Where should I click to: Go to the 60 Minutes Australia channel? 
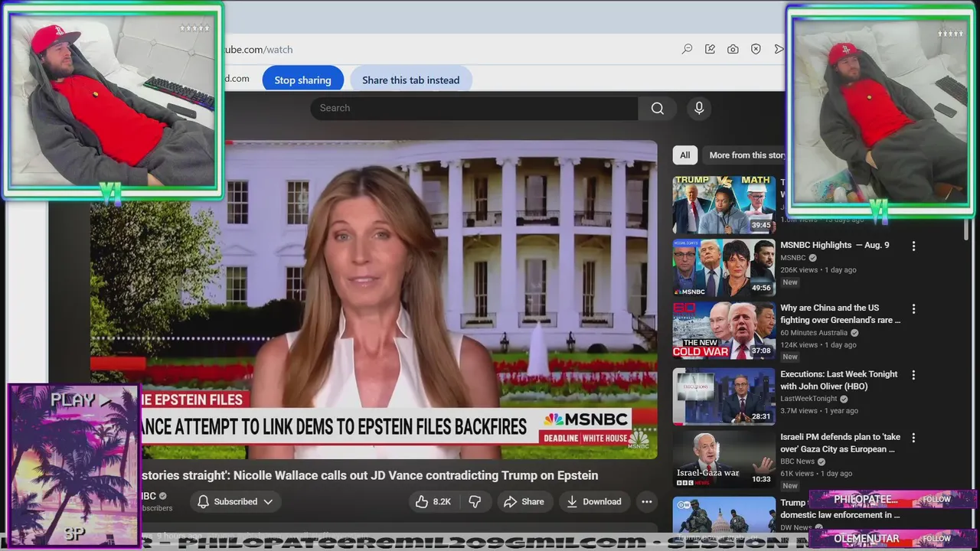tap(814, 333)
